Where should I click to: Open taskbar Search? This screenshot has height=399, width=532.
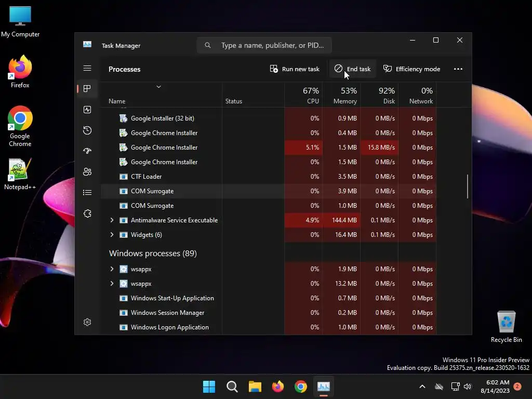click(232, 387)
